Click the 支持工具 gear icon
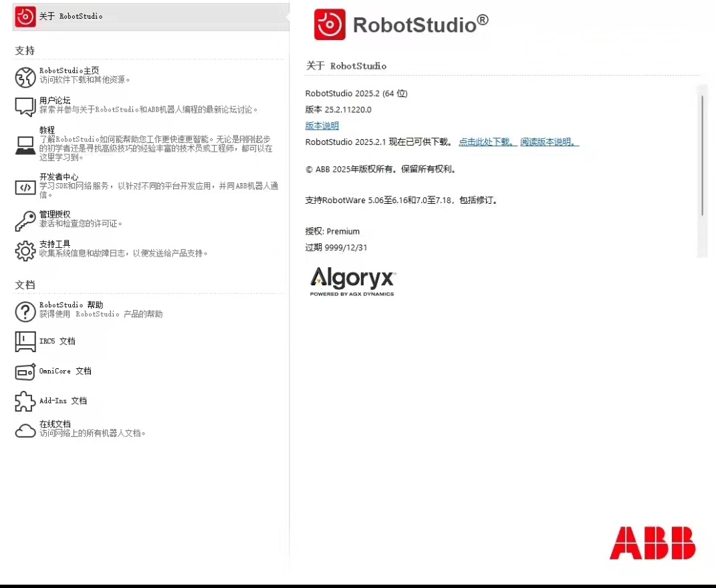The height and width of the screenshot is (588, 716). click(25, 251)
